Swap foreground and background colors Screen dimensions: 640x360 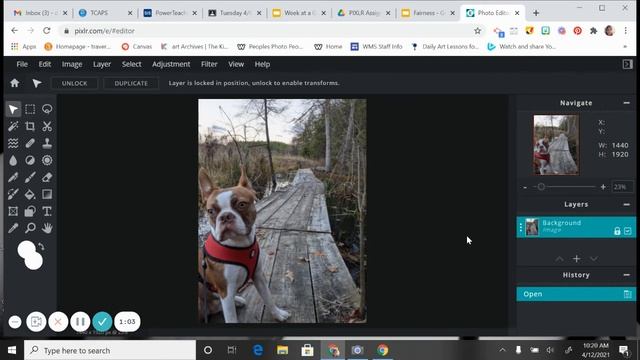coord(41,247)
